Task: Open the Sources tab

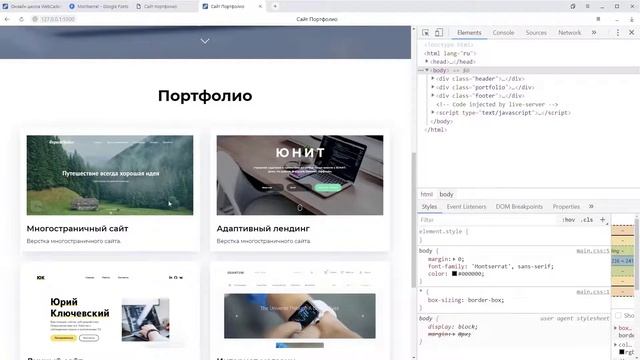Action: [536, 33]
